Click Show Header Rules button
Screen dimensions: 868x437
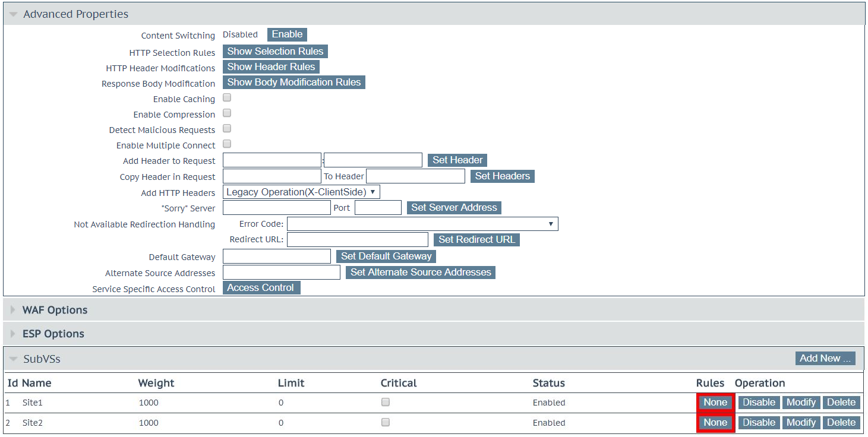pyautogui.click(x=271, y=66)
